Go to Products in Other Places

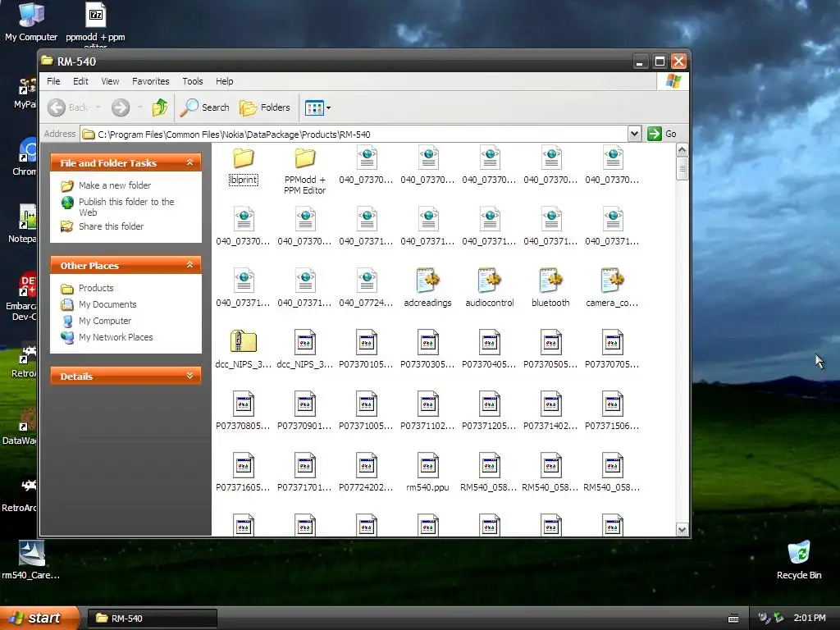pos(96,288)
